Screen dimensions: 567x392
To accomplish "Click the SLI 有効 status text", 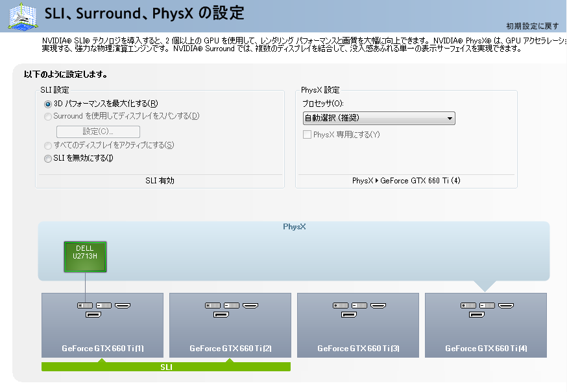I will 160,181.
